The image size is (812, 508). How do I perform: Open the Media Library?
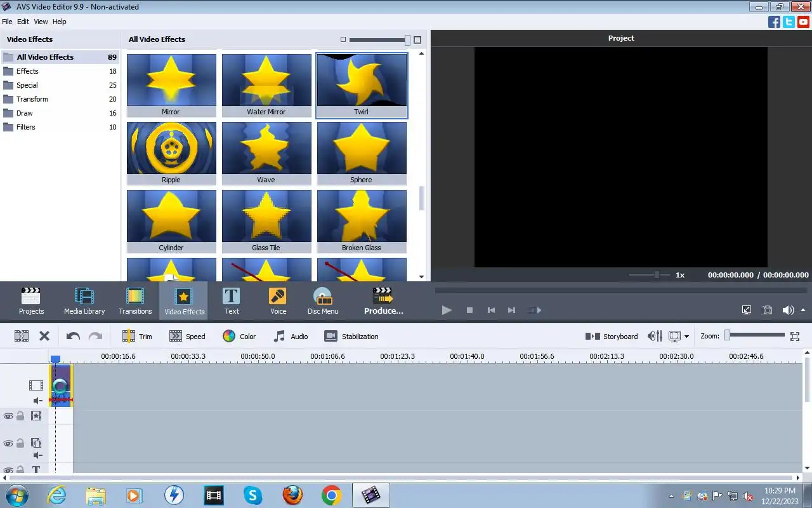pos(84,300)
